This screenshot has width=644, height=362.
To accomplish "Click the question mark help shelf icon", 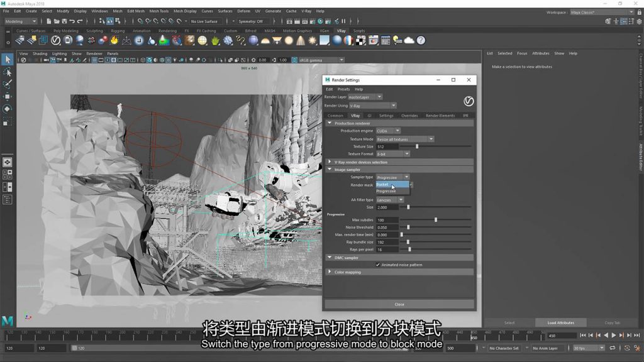I will [421, 40].
